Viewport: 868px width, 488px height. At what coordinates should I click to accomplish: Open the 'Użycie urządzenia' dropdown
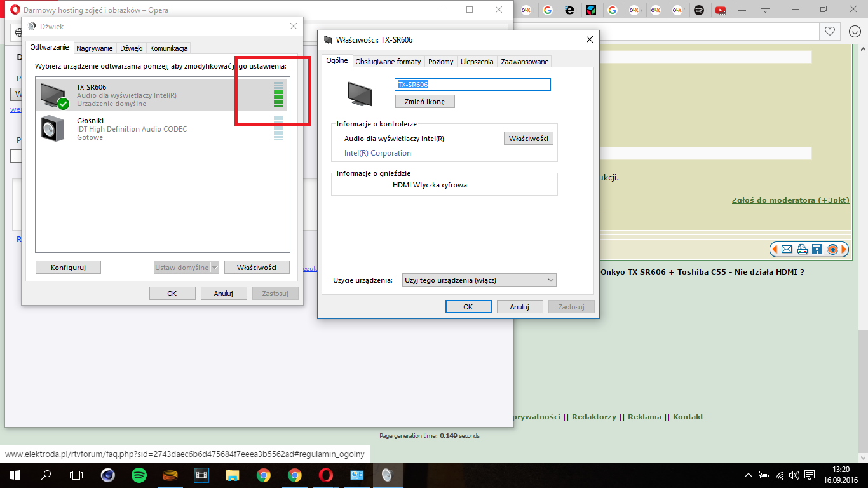[x=480, y=280]
